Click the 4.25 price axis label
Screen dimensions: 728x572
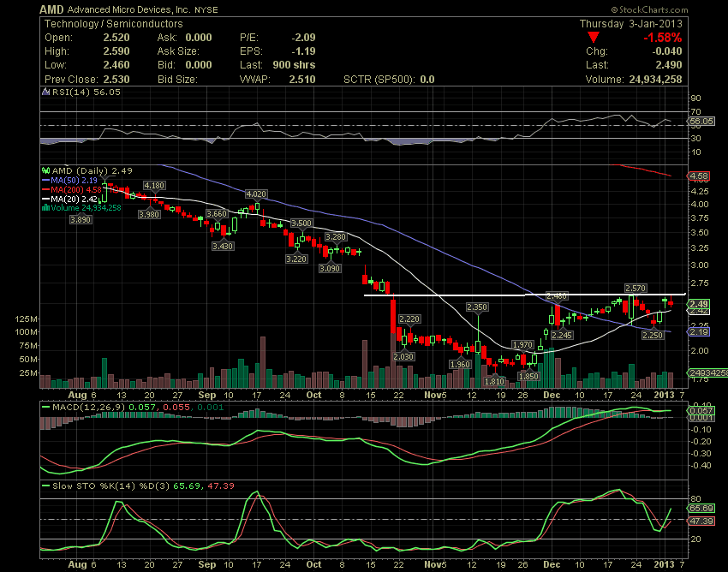tap(700, 191)
